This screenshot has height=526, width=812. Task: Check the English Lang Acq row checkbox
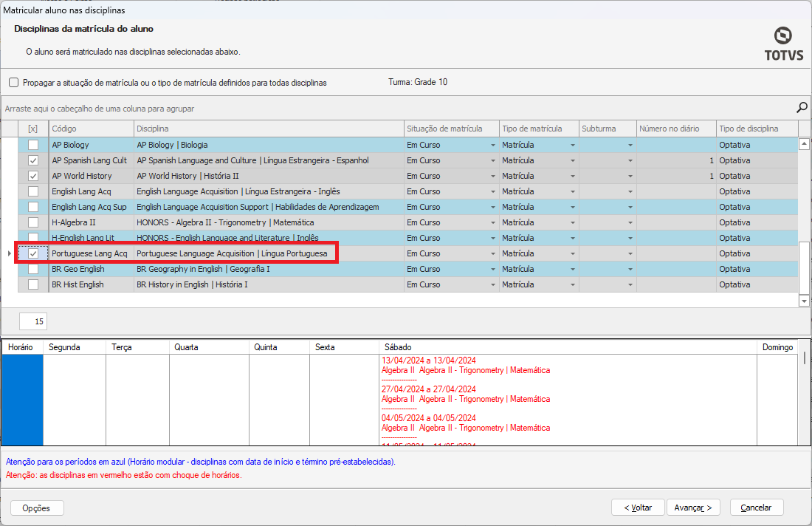pyautogui.click(x=33, y=191)
